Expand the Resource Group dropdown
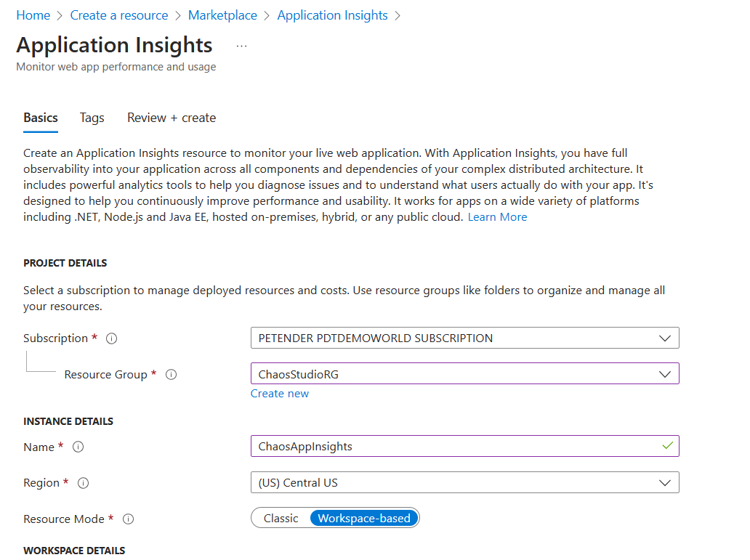 (664, 373)
